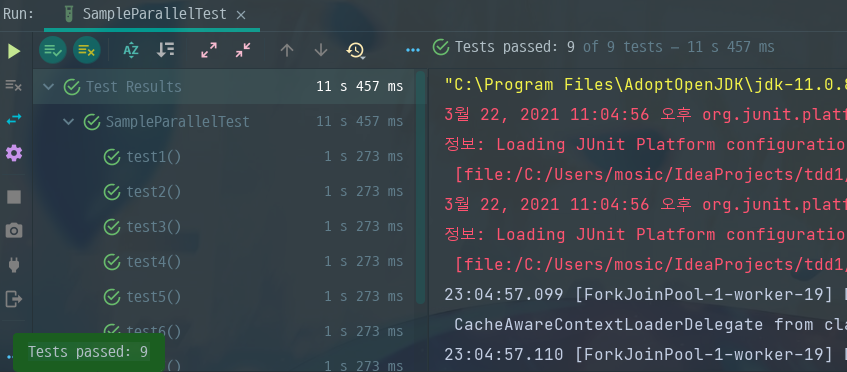Dump threads with camera icon
Screen dimensions: 847x372
click(14, 231)
